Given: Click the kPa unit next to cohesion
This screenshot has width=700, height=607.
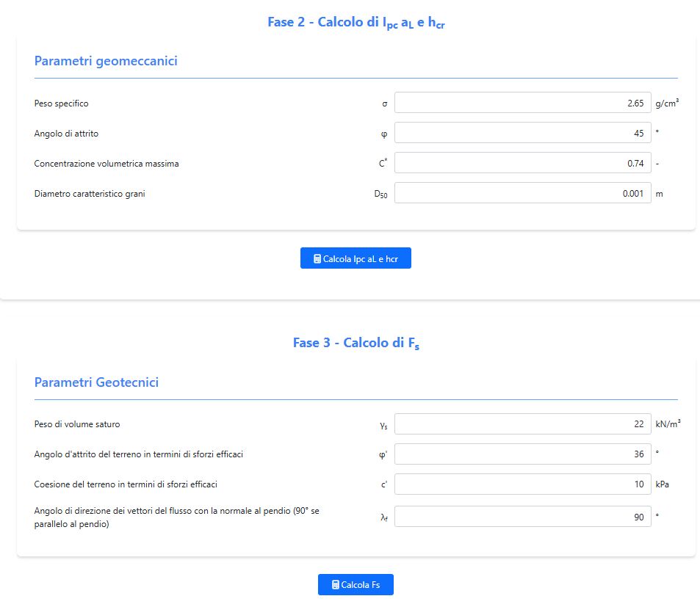Looking at the screenshot, I should 662,484.
